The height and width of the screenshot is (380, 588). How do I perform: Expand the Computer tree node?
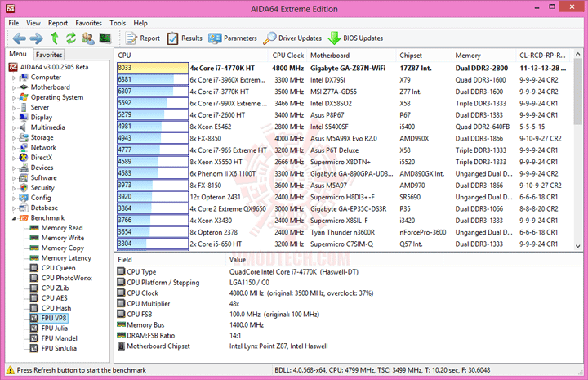[x=14, y=78]
